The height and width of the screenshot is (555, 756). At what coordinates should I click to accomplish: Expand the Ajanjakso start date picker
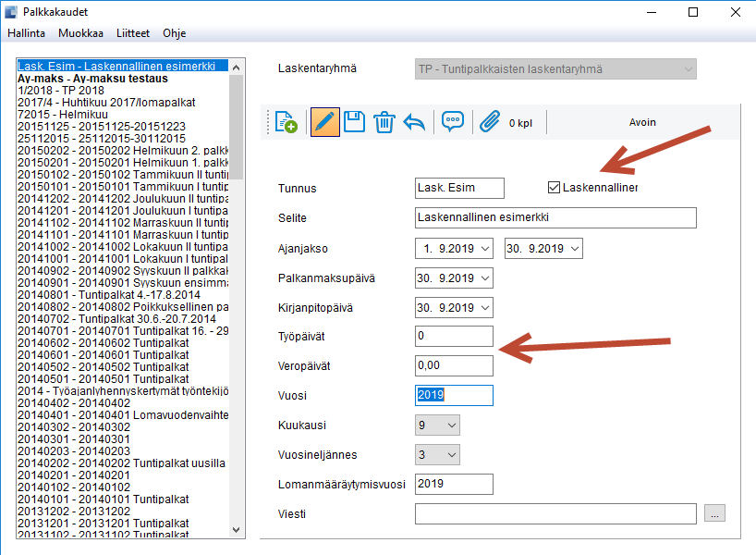(485, 249)
